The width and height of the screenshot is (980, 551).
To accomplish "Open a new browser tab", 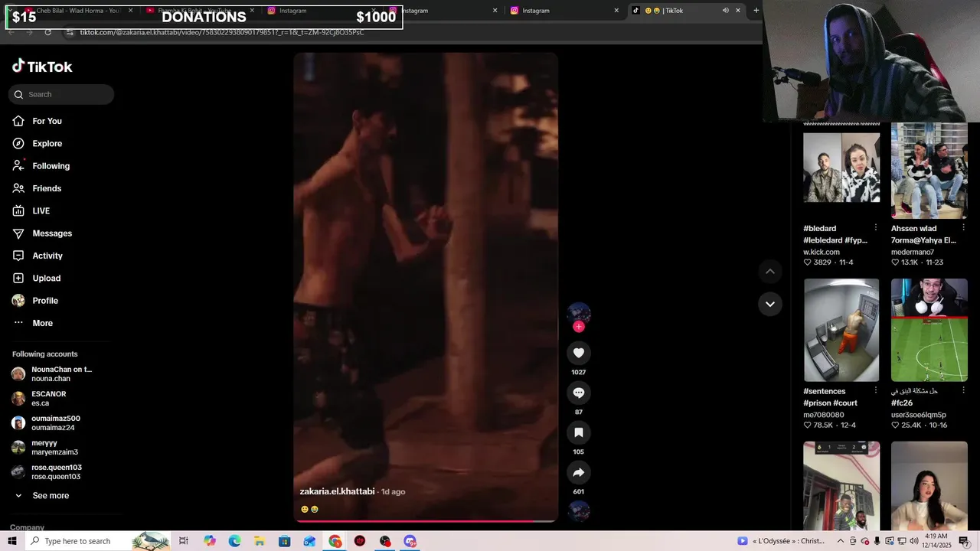I will pos(756,11).
